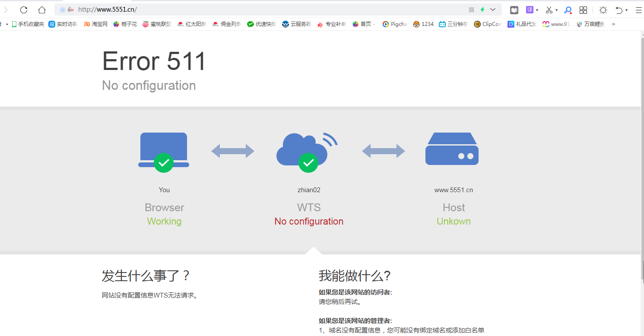
Task: Click the apps grid icon in toolbar
Action: click(x=584, y=10)
